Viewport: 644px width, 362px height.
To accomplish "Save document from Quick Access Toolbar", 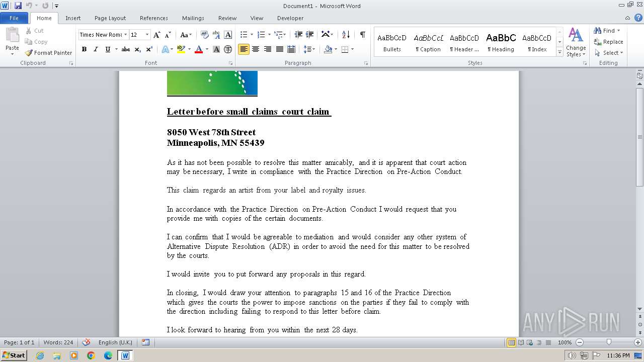I will pos(18,6).
